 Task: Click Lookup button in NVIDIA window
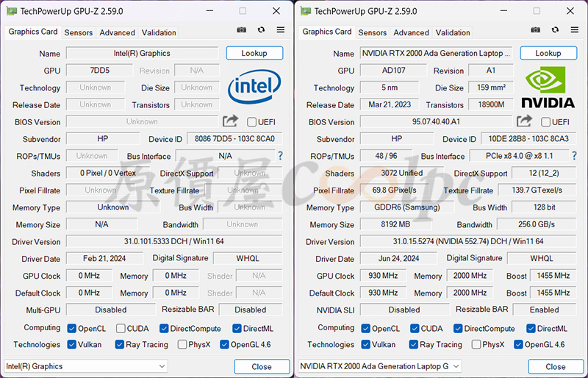(x=548, y=53)
